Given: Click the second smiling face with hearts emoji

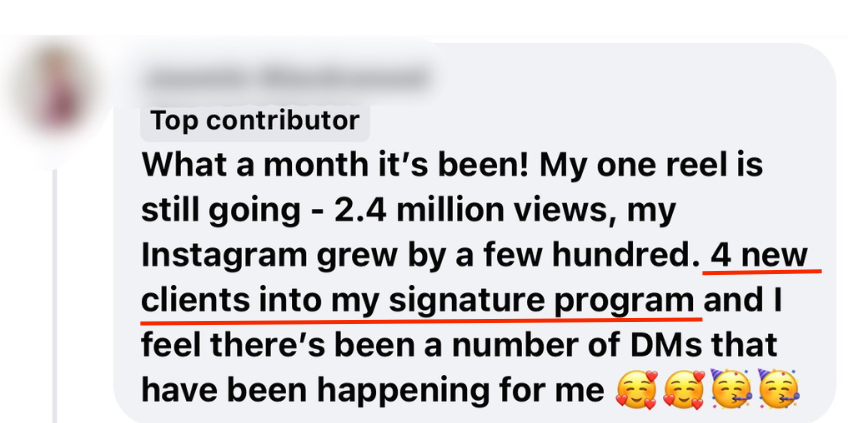Looking at the screenshot, I should coord(684,391).
